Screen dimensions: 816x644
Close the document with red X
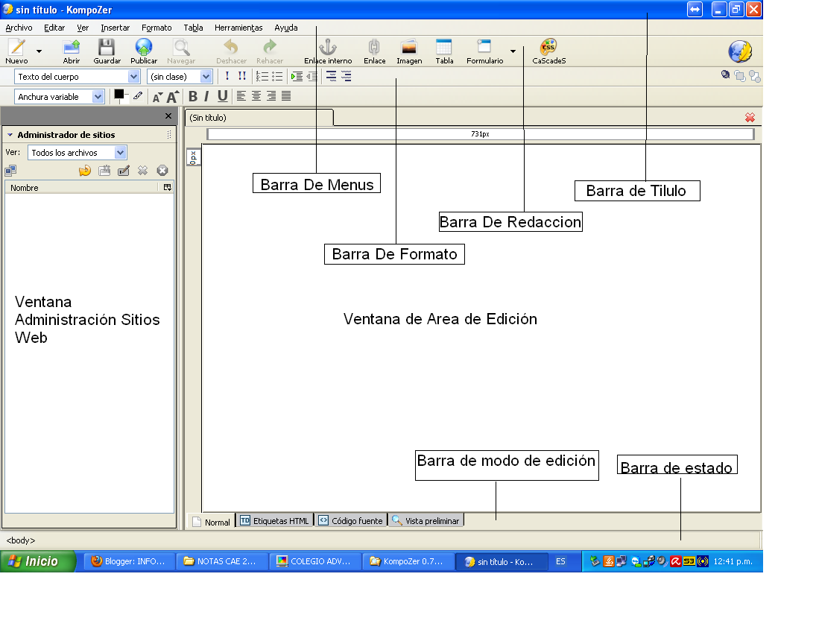click(x=750, y=118)
